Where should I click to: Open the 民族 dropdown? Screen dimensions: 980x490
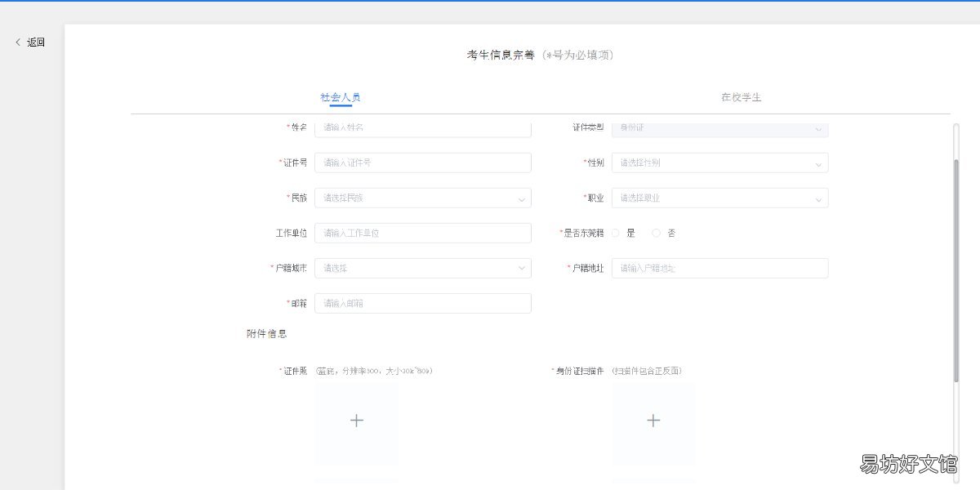(x=423, y=198)
